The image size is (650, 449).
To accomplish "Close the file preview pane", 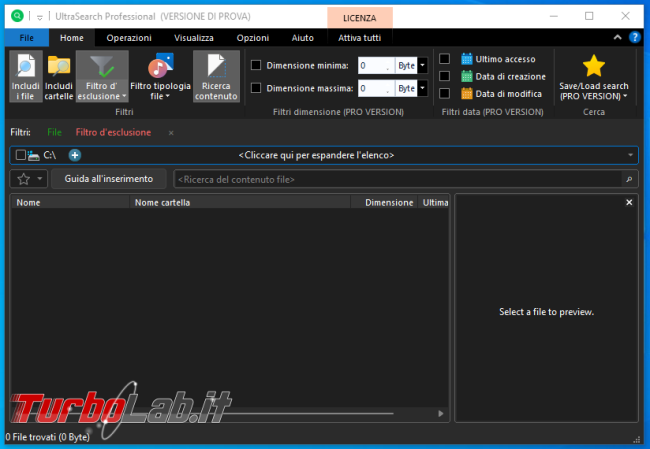I will point(629,202).
